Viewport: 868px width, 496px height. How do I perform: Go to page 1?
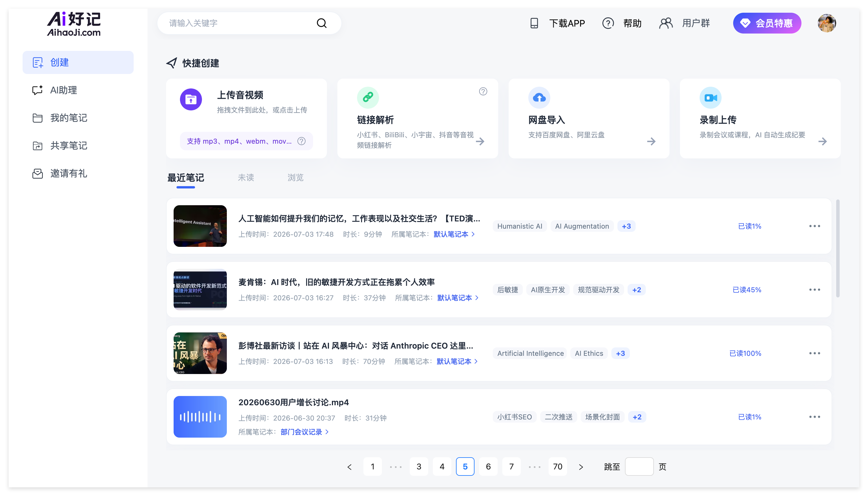[373, 466]
